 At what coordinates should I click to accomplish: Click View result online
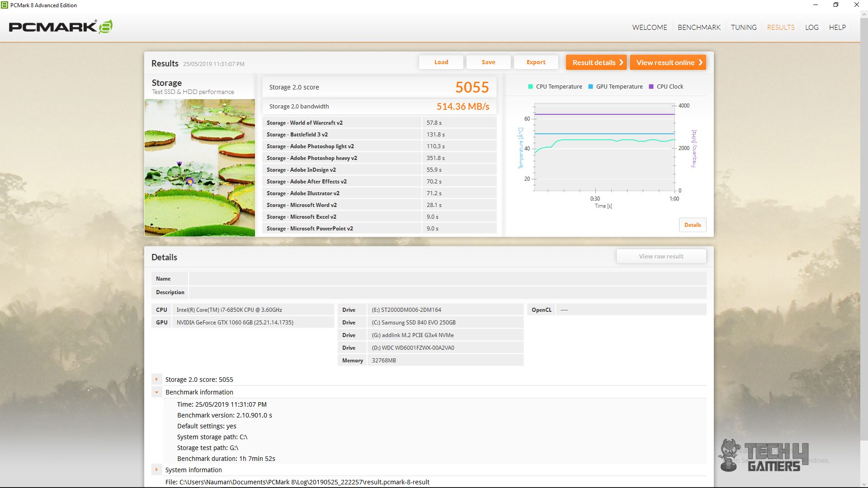pos(668,62)
